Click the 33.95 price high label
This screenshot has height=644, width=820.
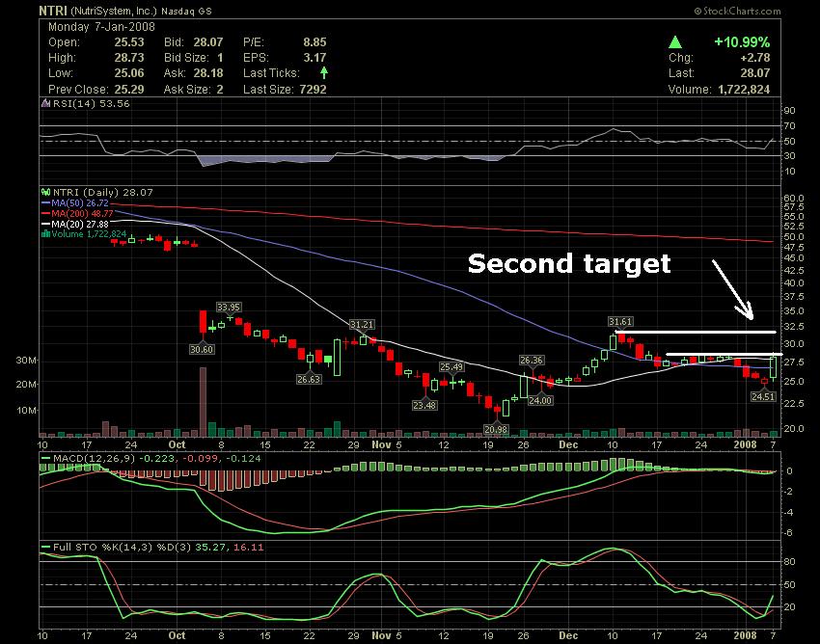[x=229, y=307]
